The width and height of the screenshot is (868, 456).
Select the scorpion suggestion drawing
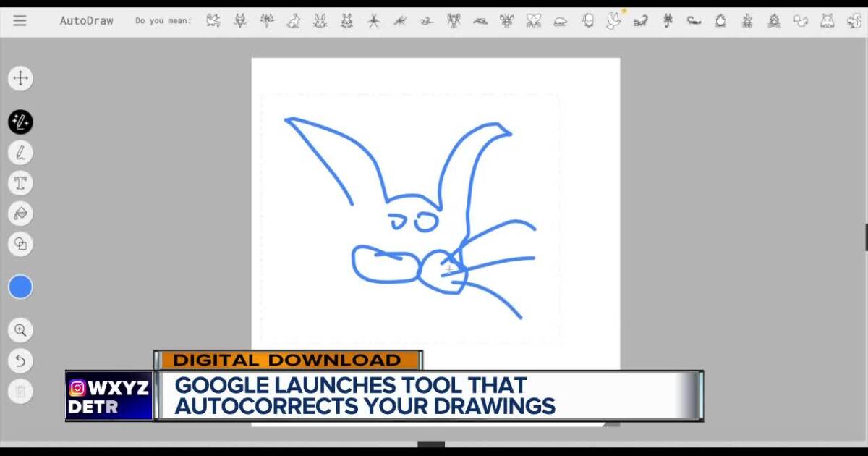[x=640, y=21]
